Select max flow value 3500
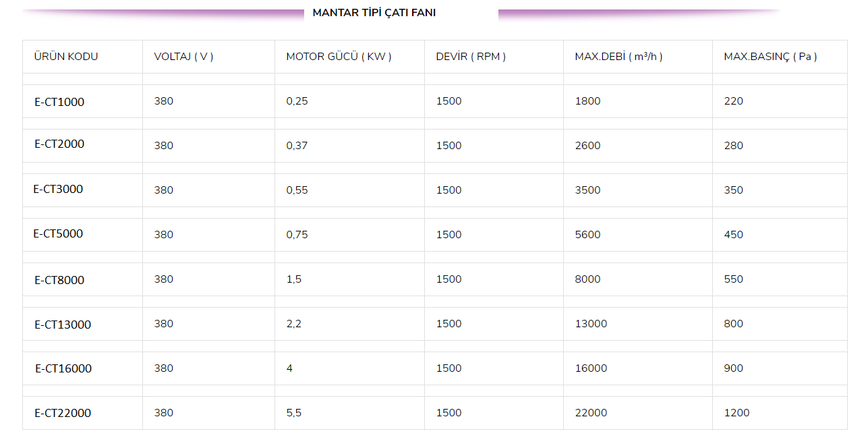 coord(587,190)
